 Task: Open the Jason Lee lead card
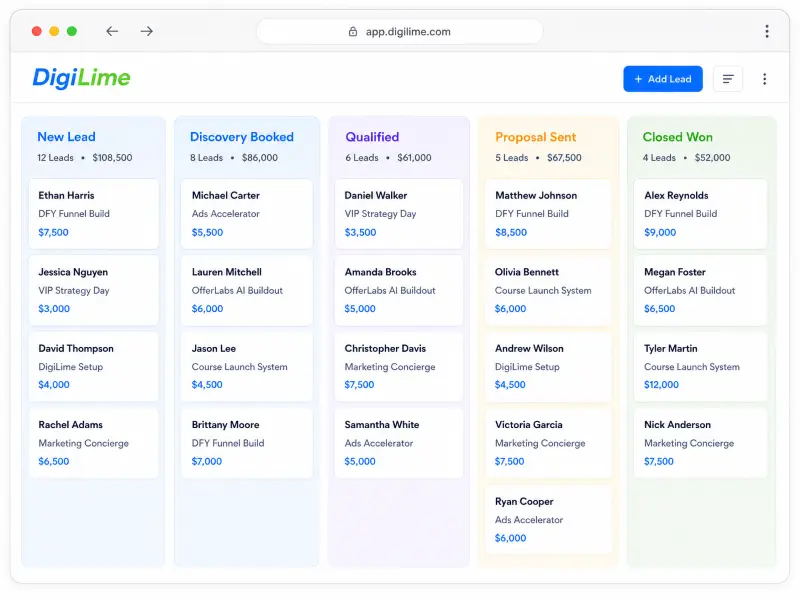click(247, 366)
